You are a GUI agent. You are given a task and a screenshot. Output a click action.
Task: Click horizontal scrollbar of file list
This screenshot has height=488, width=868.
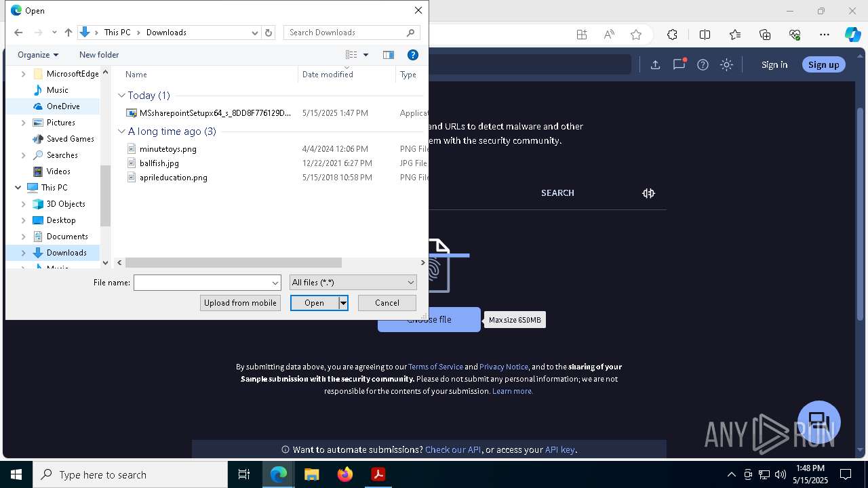coord(233,262)
